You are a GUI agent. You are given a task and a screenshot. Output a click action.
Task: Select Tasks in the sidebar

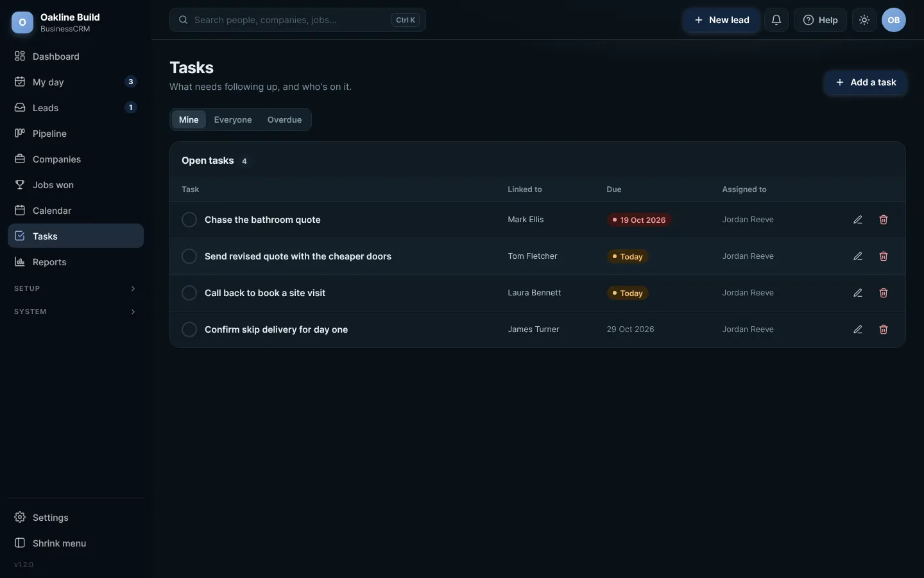[x=76, y=236]
